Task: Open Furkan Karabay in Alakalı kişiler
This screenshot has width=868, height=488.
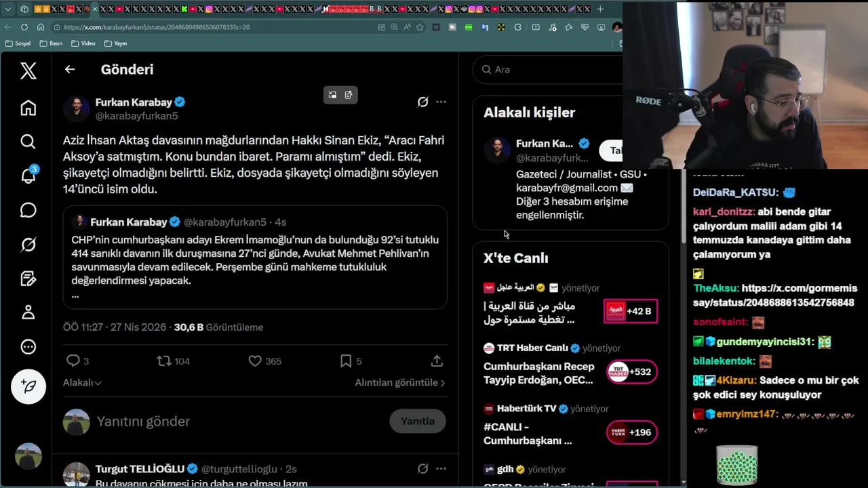Action: pos(545,144)
